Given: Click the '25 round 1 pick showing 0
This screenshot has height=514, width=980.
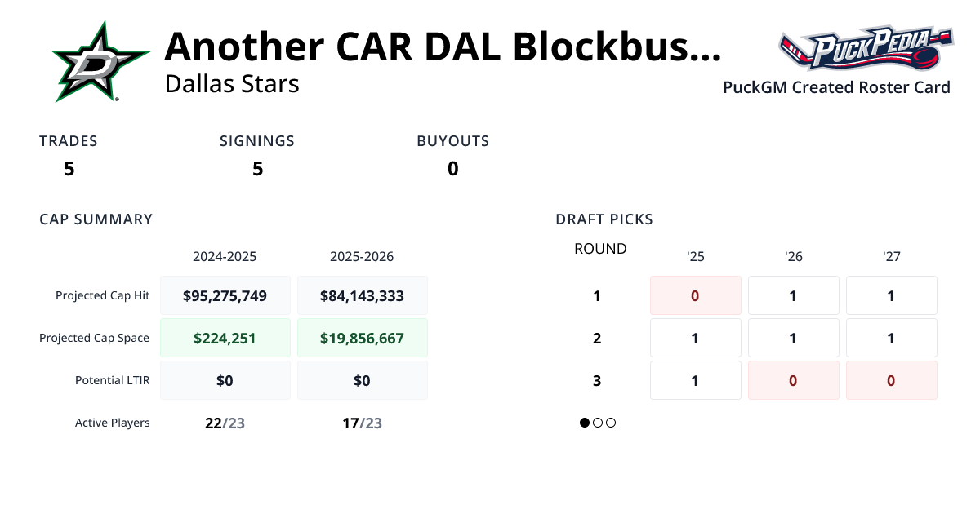Looking at the screenshot, I should (695, 295).
